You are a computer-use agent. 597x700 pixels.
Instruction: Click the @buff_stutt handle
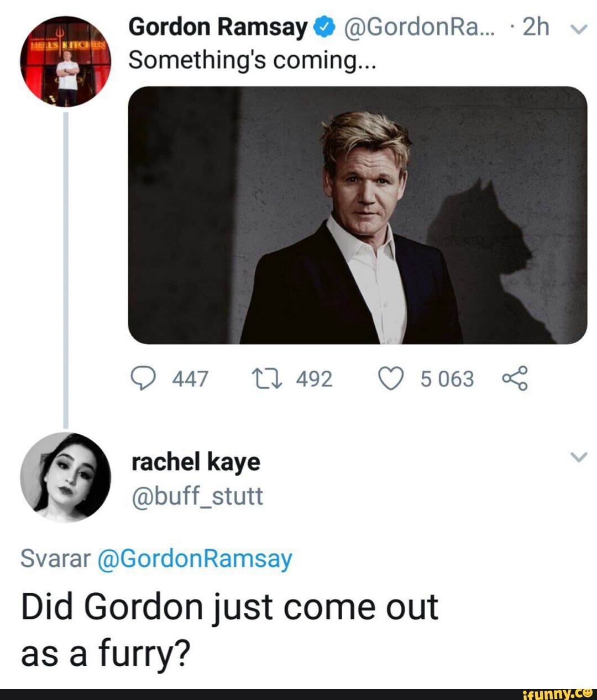tap(198, 496)
